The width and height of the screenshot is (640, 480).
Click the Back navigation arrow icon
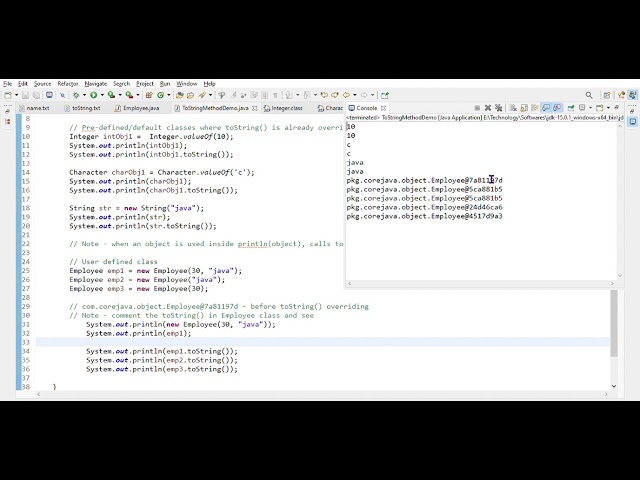coord(346,95)
